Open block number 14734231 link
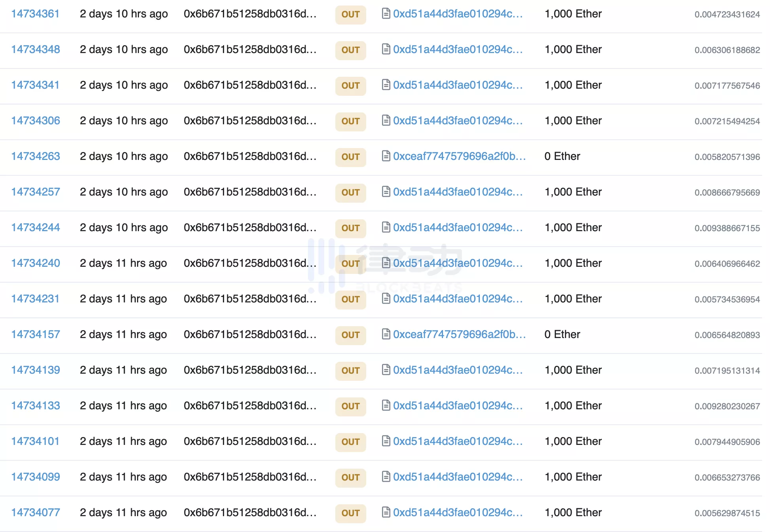 pyautogui.click(x=35, y=299)
